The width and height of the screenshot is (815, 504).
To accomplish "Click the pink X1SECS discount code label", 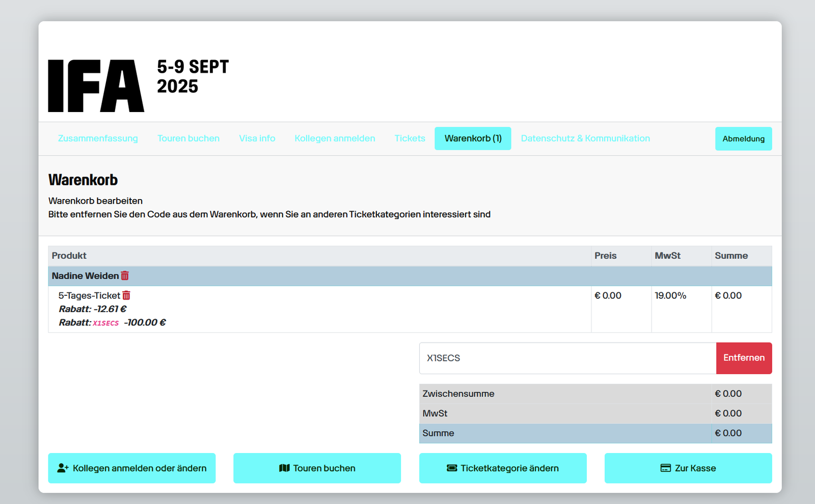I will 106,323.
